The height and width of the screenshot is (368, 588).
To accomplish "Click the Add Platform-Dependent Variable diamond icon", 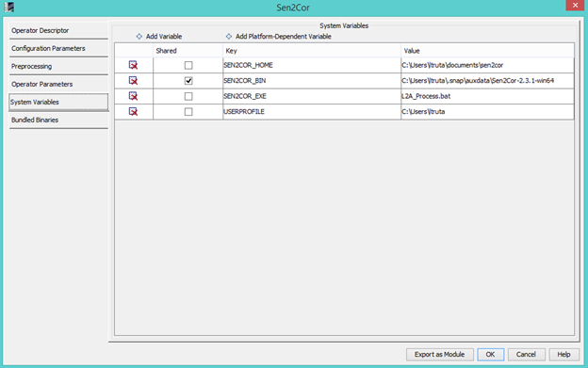I will tap(229, 37).
